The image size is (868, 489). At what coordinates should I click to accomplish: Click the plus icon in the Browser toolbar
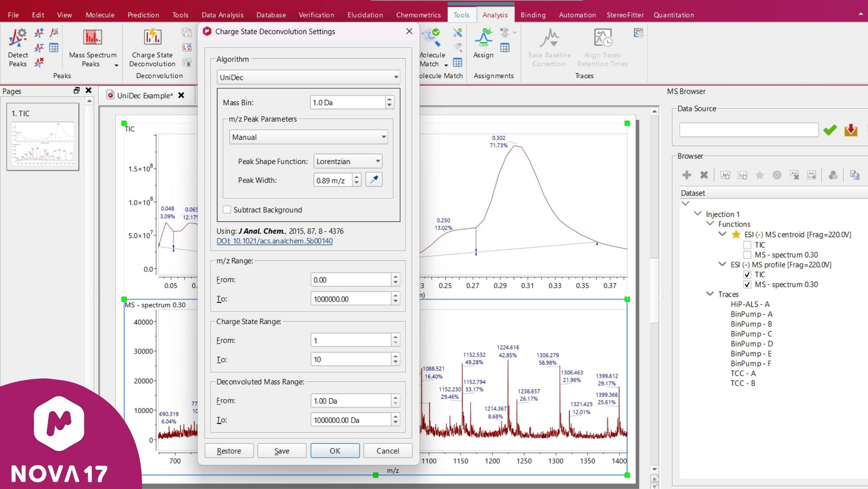pyautogui.click(x=686, y=175)
